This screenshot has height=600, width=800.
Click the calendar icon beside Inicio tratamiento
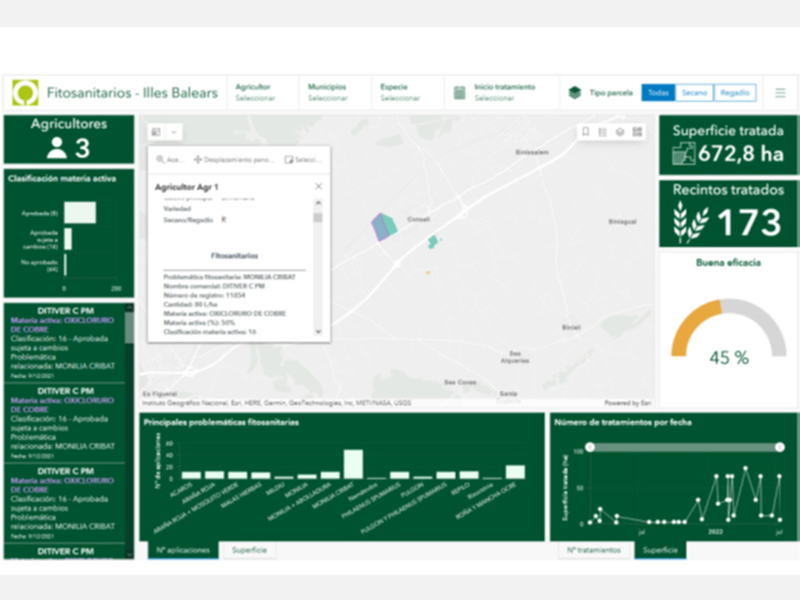coord(460,93)
